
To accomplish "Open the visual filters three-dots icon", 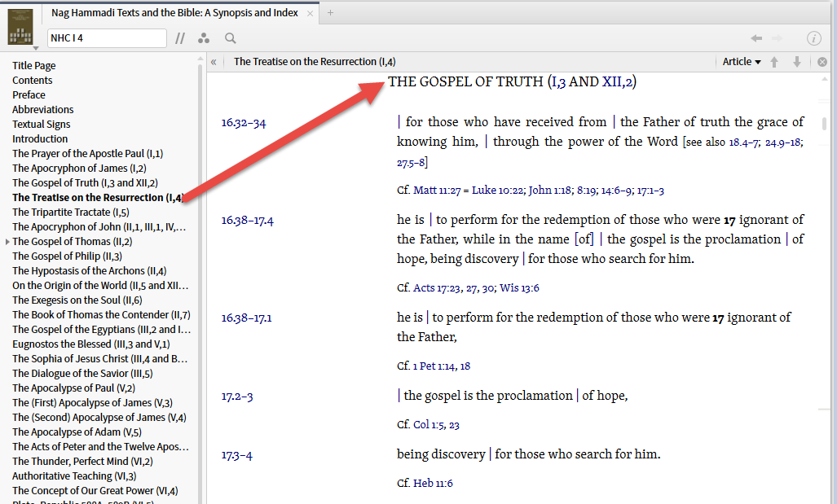I will coord(204,38).
